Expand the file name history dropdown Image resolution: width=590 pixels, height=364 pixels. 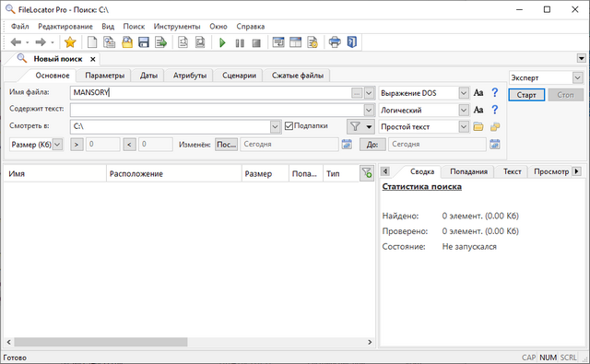(x=370, y=93)
